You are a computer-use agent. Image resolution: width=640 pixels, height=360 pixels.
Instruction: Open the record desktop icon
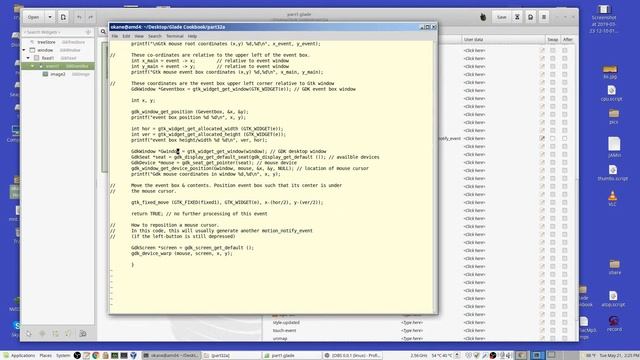(x=614, y=324)
